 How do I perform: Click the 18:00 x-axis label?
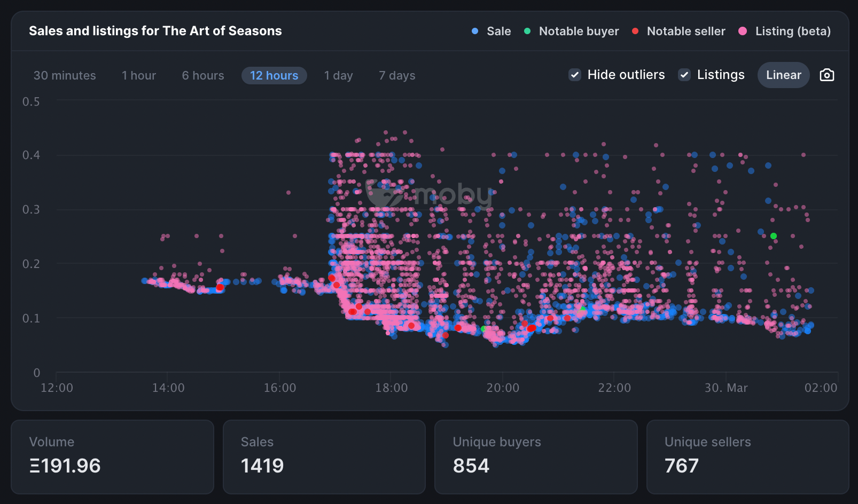tap(391, 388)
